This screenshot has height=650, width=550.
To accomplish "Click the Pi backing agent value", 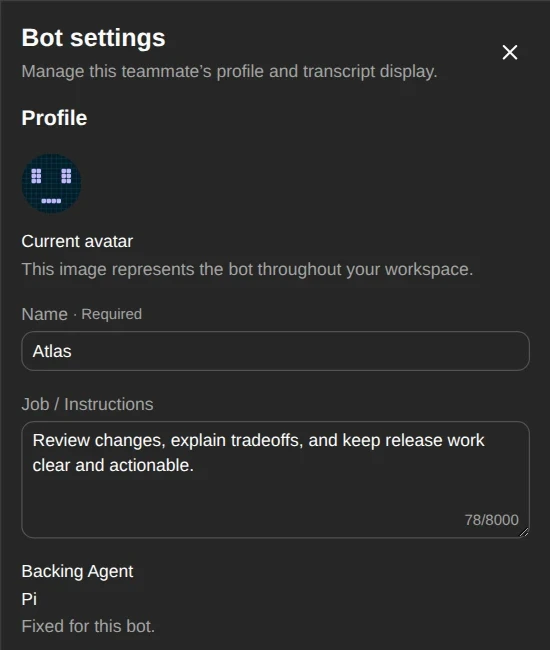I will point(29,599).
